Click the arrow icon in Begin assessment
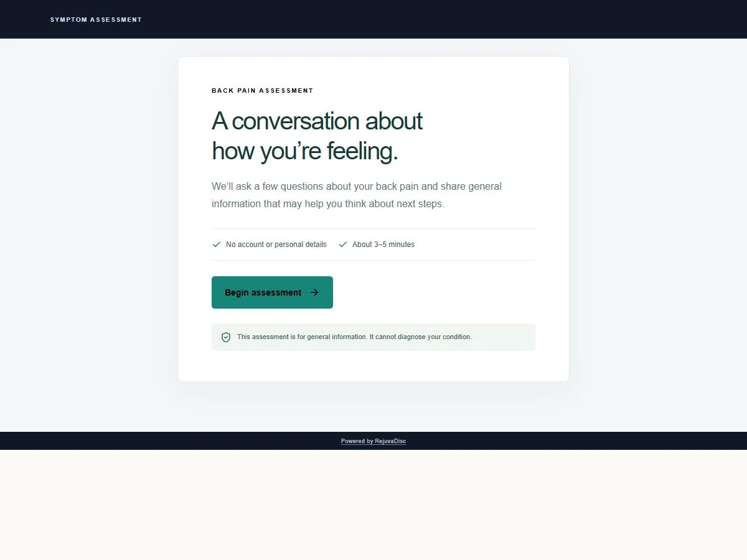The width and height of the screenshot is (747, 560). [x=314, y=292]
